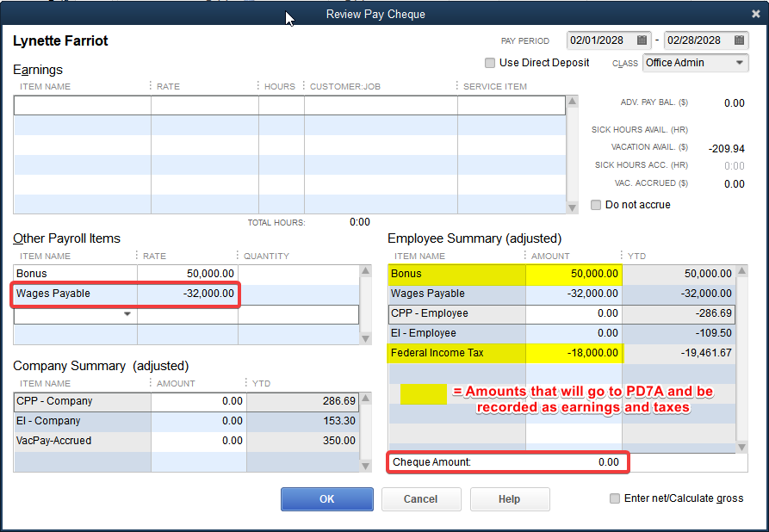The image size is (769, 532).
Task: Click the first empty Service Item cell
Action: click(x=512, y=105)
